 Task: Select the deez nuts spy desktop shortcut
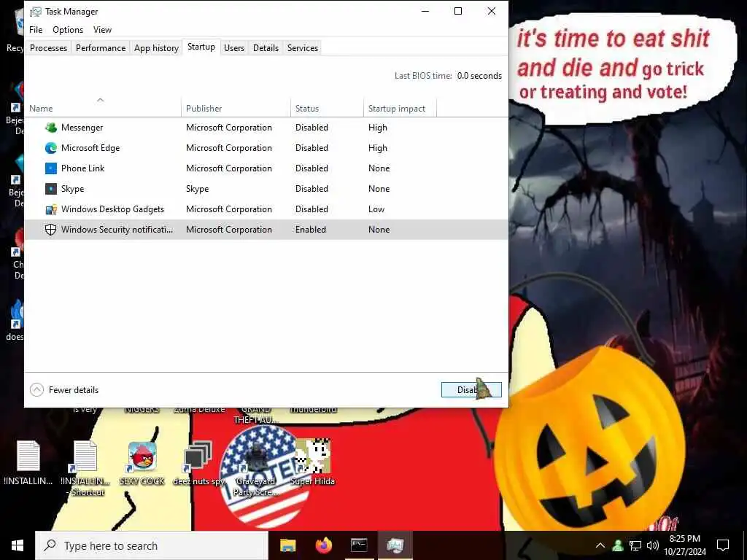coord(198,463)
